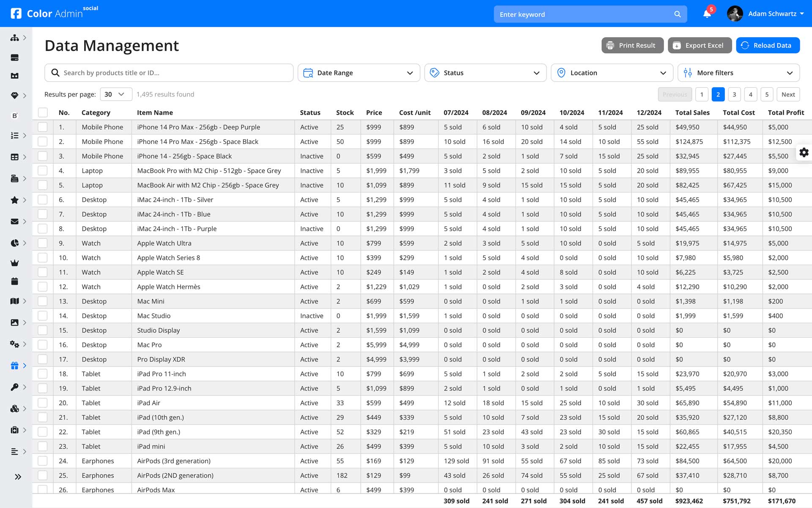Expand the Status filter dropdown

tap(485, 73)
